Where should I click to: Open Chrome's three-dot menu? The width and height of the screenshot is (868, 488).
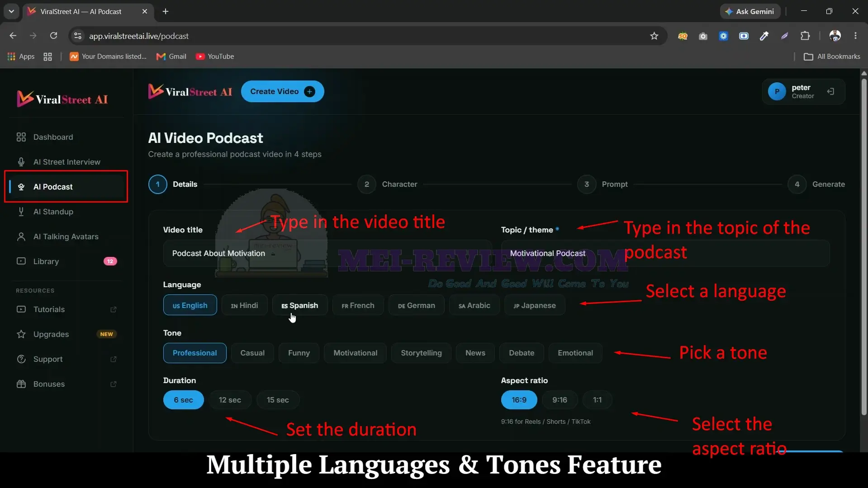(x=855, y=36)
